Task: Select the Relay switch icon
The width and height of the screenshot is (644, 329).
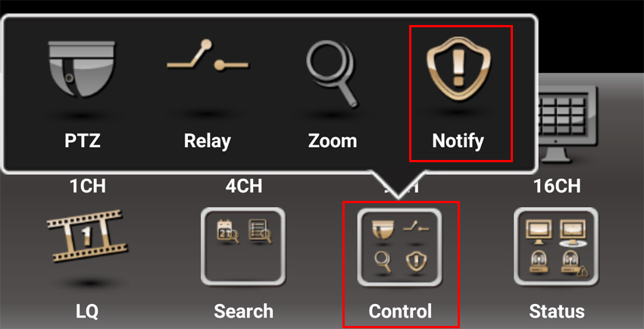Action: coord(208,57)
